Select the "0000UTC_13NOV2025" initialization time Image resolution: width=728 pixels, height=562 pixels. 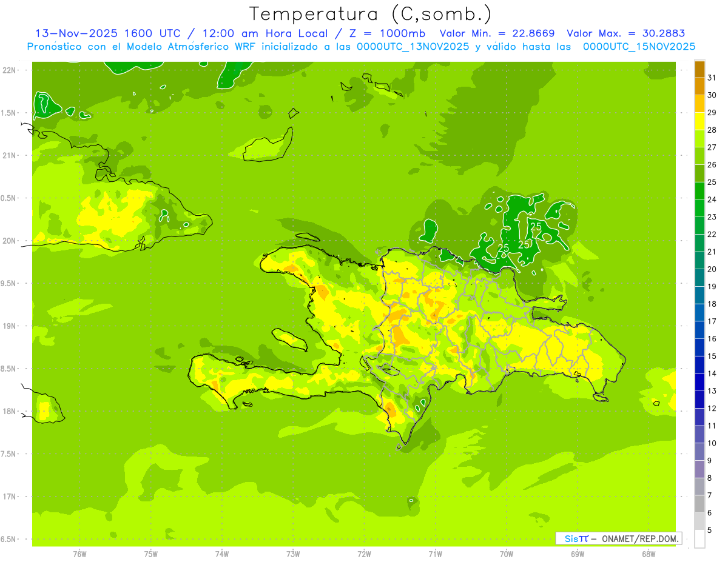click(414, 46)
